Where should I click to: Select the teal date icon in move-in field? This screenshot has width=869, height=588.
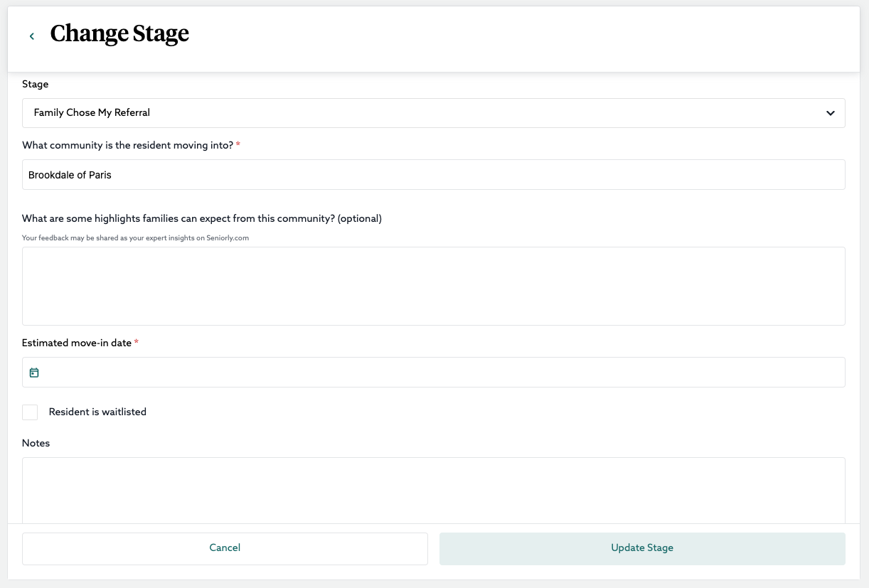tap(34, 372)
